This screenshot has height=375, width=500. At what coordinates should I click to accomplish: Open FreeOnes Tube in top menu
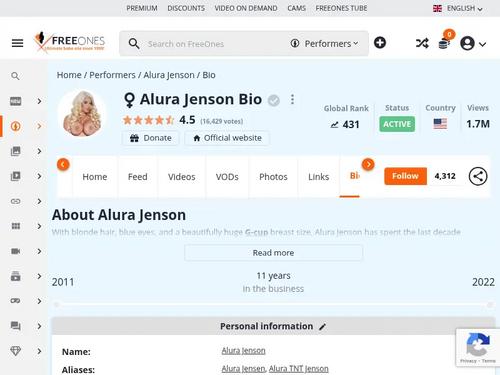341,8
